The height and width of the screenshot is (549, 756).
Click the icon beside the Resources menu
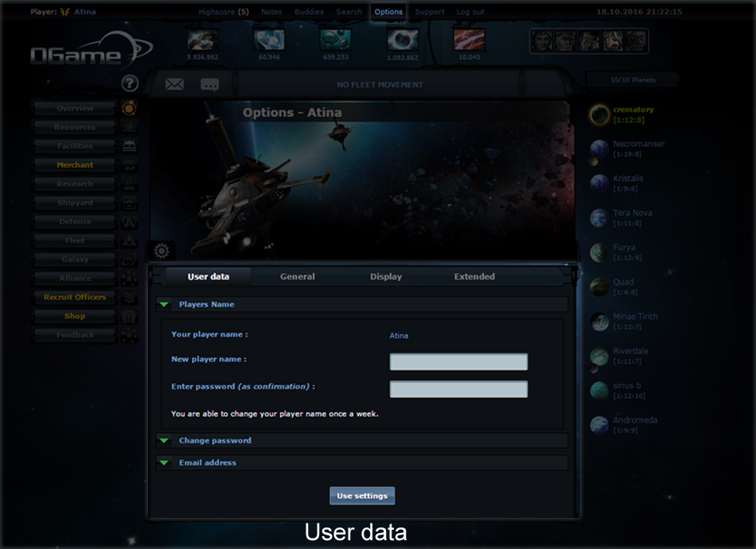pos(129,127)
